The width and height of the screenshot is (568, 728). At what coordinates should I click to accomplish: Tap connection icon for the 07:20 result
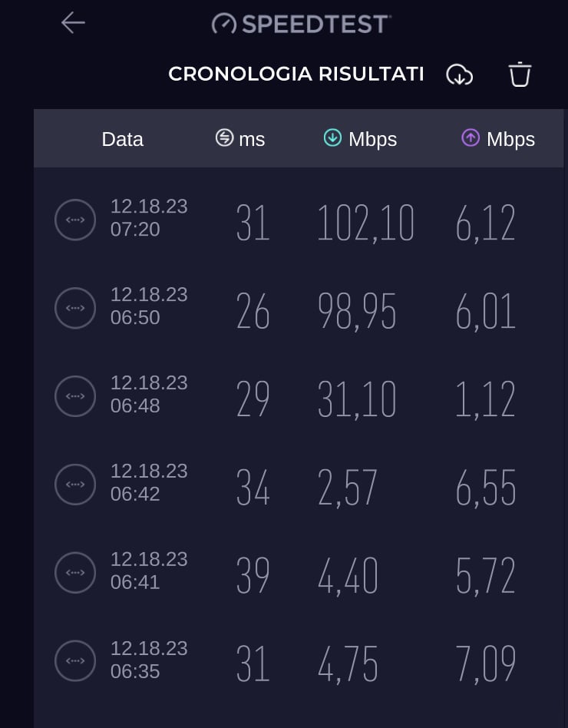click(75, 220)
